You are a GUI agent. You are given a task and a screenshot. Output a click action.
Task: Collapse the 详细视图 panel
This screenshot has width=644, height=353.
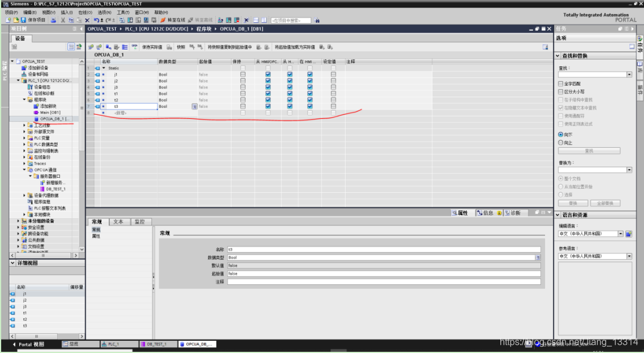pyautogui.click(x=13, y=263)
